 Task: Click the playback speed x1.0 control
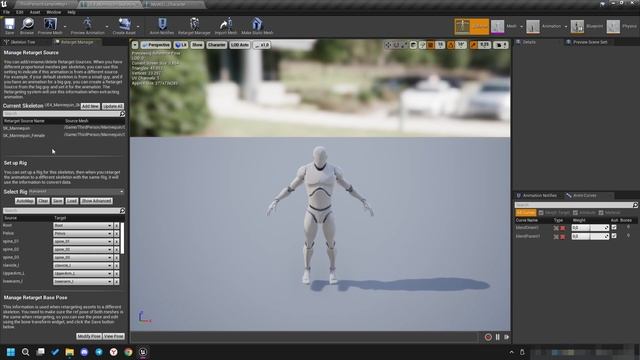coord(262,45)
